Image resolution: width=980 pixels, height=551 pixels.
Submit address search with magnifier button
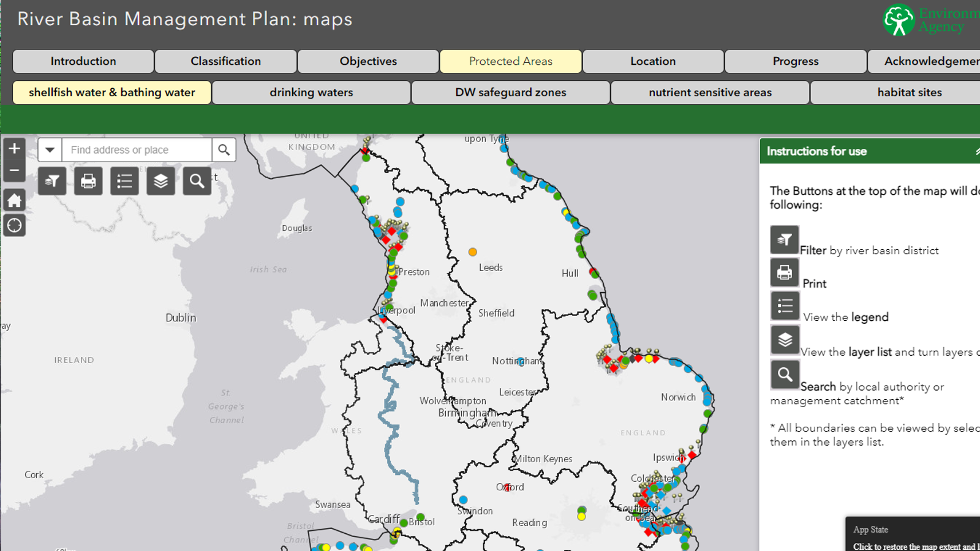pos(224,150)
